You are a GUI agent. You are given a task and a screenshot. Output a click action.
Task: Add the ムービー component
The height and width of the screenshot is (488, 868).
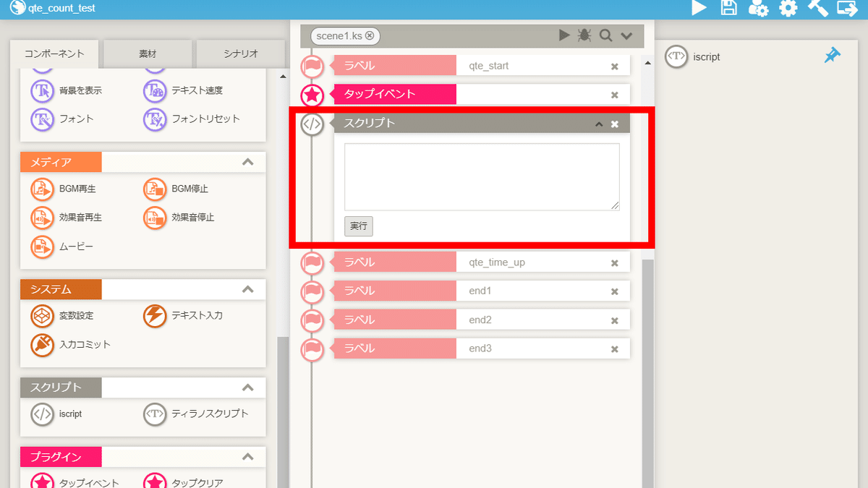pos(62,247)
